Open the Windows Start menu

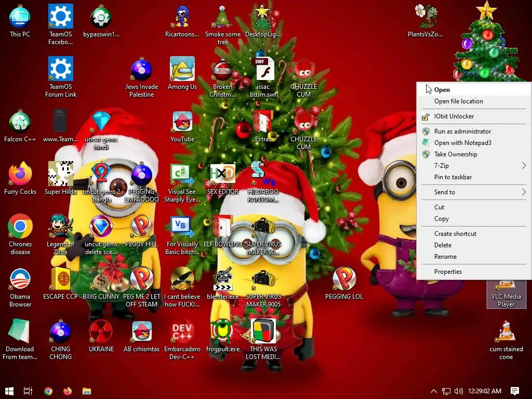(x=9, y=391)
